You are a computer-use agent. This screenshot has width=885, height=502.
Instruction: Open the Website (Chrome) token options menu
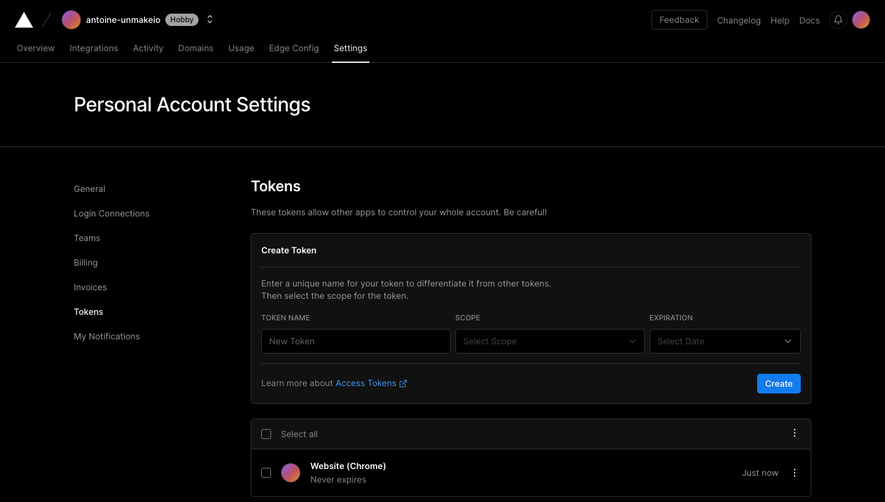[794, 473]
